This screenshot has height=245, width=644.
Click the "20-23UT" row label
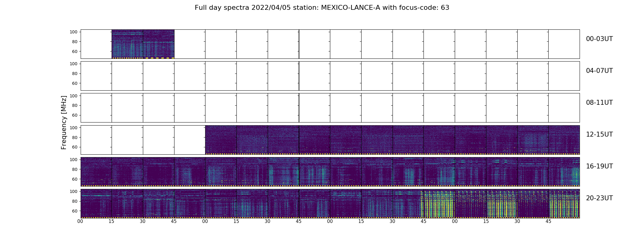coord(599,198)
